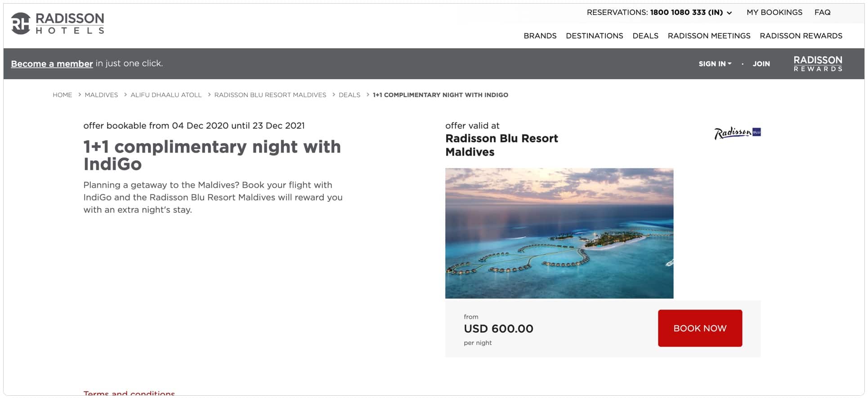The height and width of the screenshot is (398, 868).
Task: Open the Terms and conditions
Action: (x=129, y=393)
